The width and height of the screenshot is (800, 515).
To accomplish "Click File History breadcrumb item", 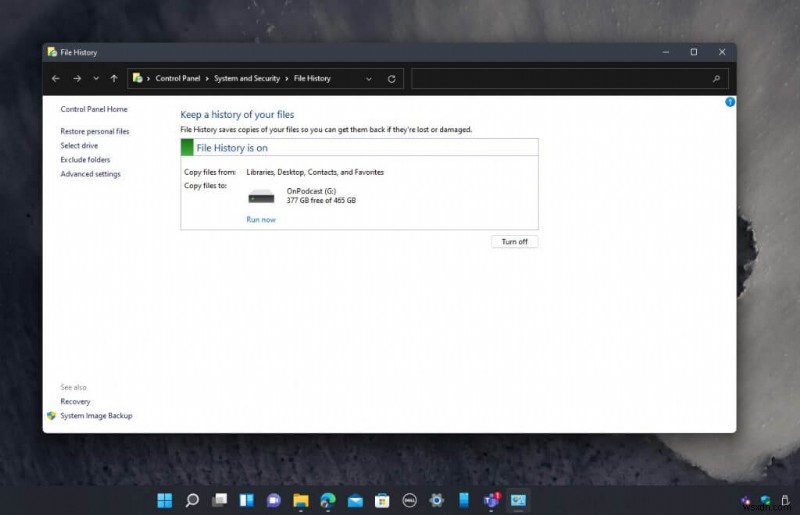I will [312, 78].
